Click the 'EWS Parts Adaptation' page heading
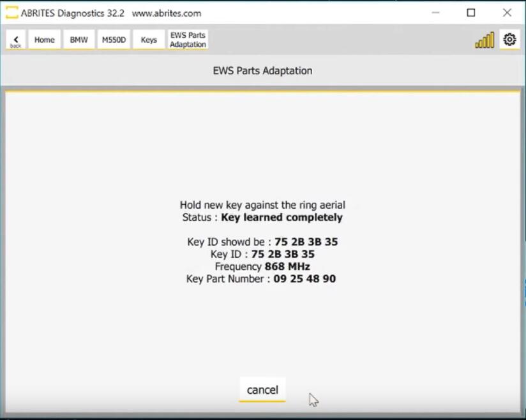526x420 pixels. [x=262, y=71]
